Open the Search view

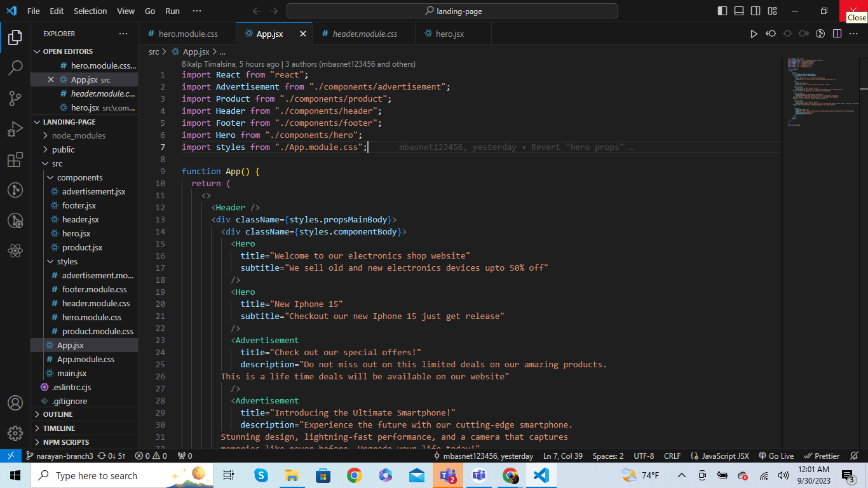coord(15,68)
